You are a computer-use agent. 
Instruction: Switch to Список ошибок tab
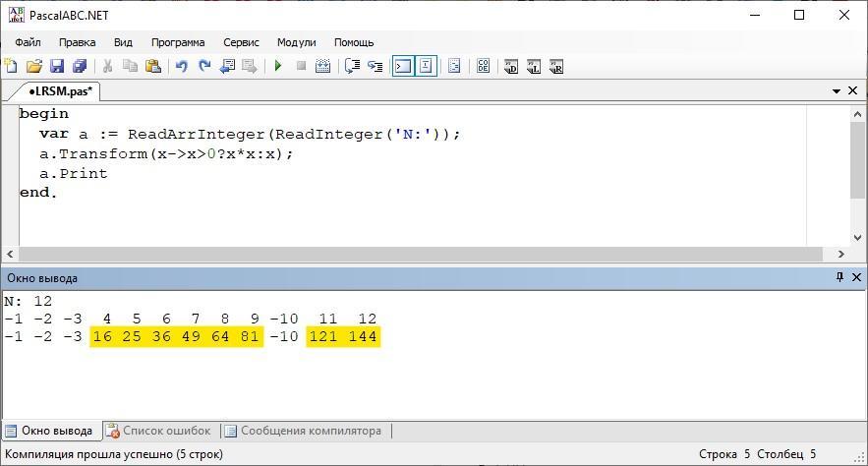[x=159, y=431]
